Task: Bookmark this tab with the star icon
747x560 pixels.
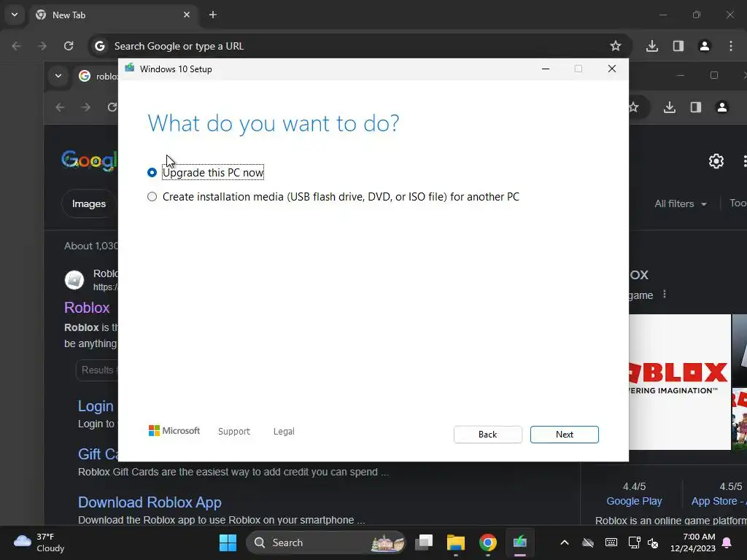Action: 616,46
